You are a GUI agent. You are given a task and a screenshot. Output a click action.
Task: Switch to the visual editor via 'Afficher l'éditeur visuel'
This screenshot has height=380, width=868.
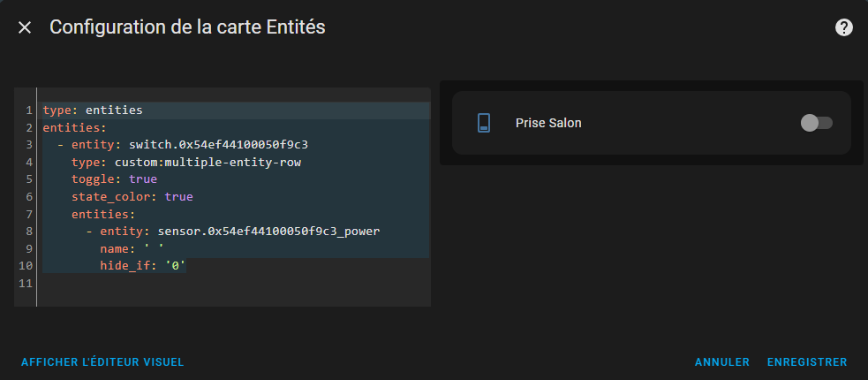[102, 362]
